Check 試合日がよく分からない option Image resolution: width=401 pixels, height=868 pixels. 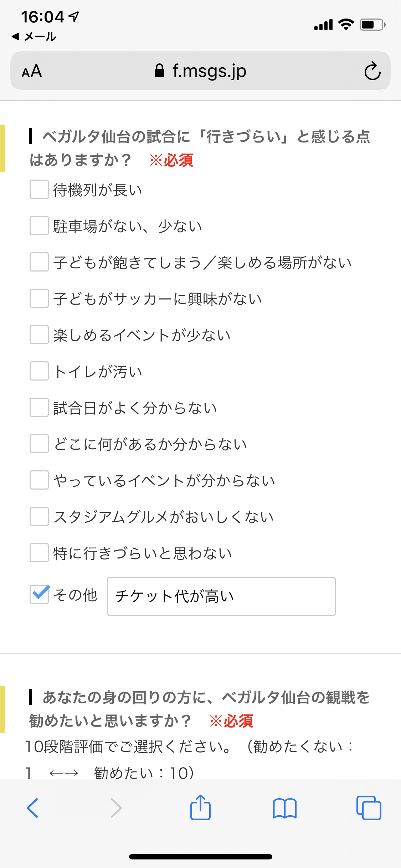click(x=39, y=407)
